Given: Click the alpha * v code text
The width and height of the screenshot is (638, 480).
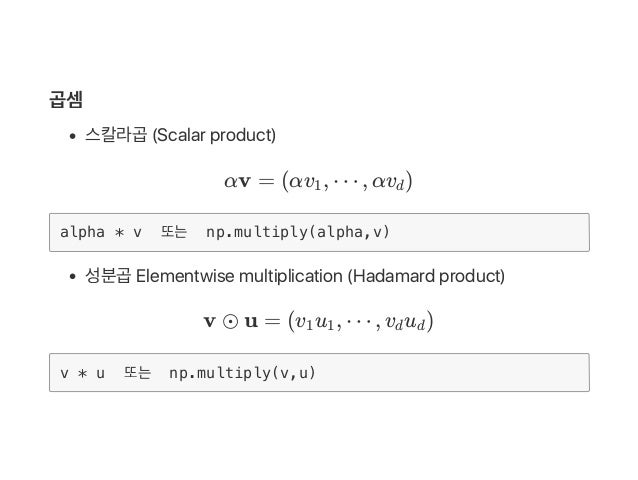Looking at the screenshot, I should pos(101,232).
